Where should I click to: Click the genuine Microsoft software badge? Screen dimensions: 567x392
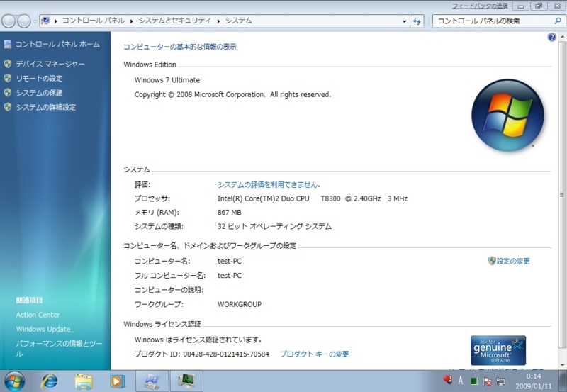click(498, 350)
